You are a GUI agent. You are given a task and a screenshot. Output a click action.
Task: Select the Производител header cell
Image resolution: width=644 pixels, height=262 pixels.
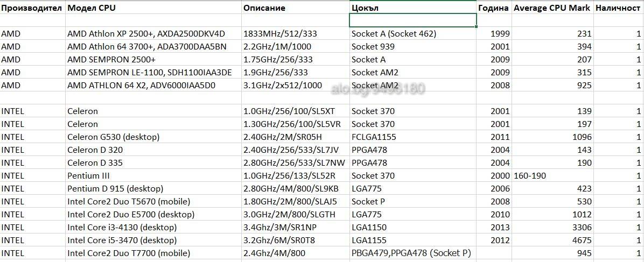[32, 8]
